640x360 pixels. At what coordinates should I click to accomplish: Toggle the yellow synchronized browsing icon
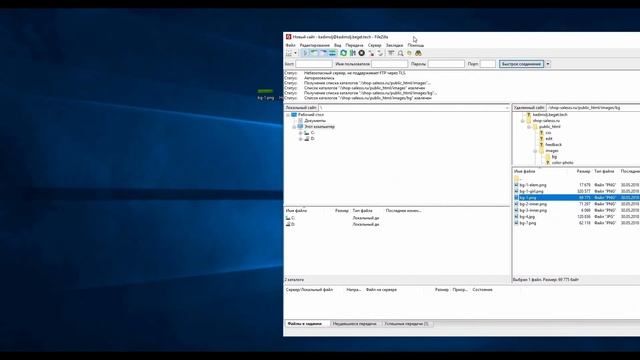click(409, 53)
